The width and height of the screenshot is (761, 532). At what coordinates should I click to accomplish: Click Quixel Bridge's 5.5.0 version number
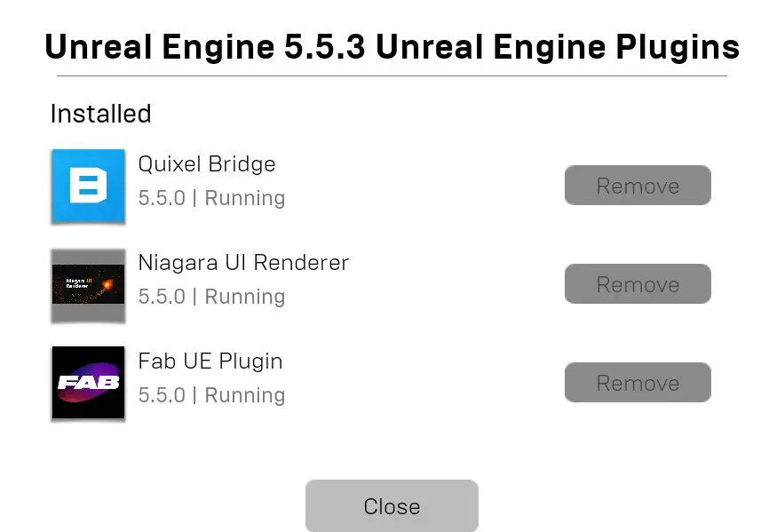tap(162, 198)
